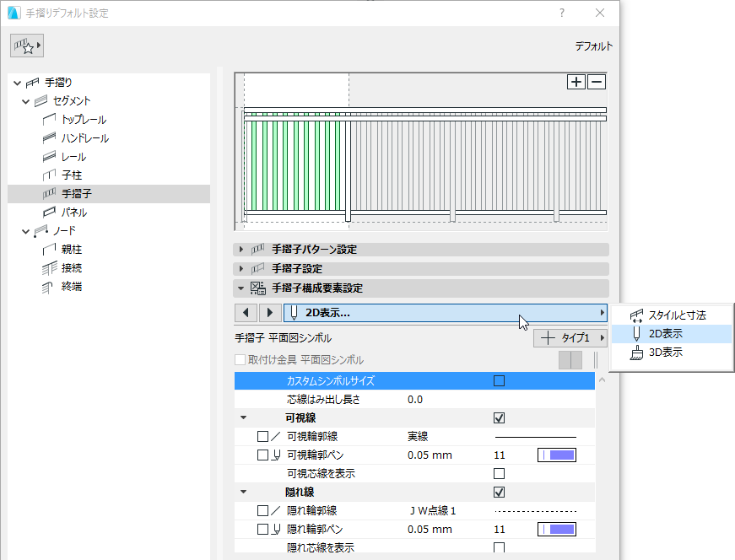Click the blue pen color swatch for 可視輪郭ペン
The image size is (735, 560).
557,455
